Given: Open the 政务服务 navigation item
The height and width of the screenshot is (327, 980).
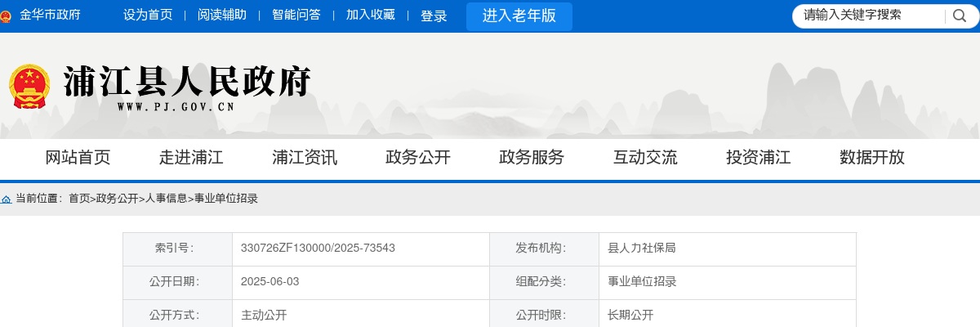Looking at the screenshot, I should coord(532,158).
